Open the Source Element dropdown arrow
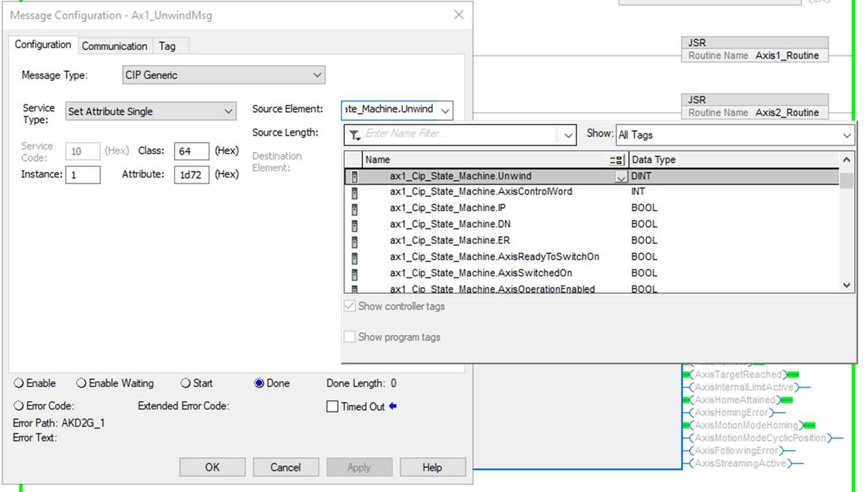 (x=446, y=110)
